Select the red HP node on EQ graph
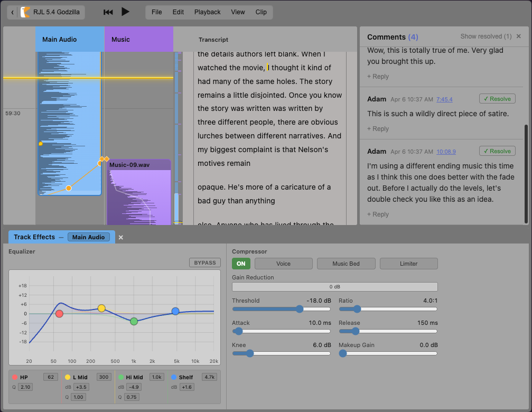532x412 pixels. click(x=59, y=314)
